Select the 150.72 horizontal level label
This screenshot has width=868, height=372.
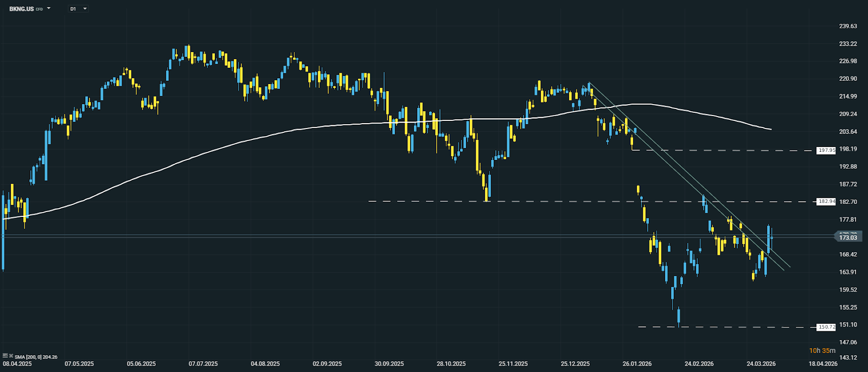[826, 327]
